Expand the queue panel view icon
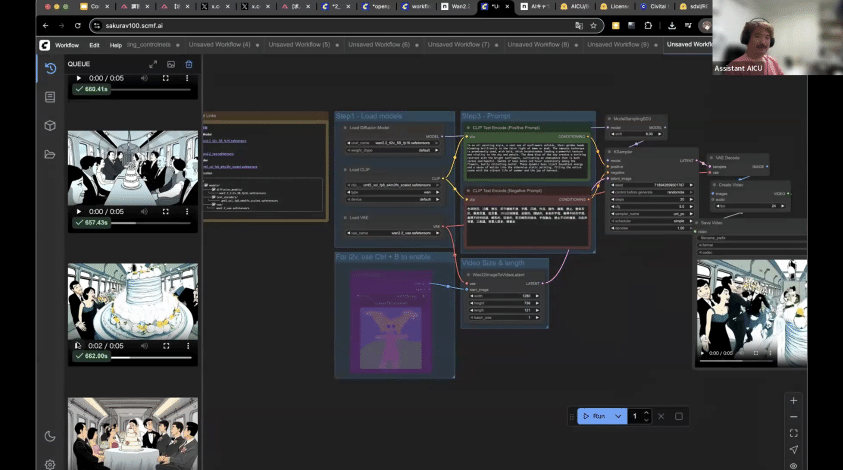 (x=153, y=64)
